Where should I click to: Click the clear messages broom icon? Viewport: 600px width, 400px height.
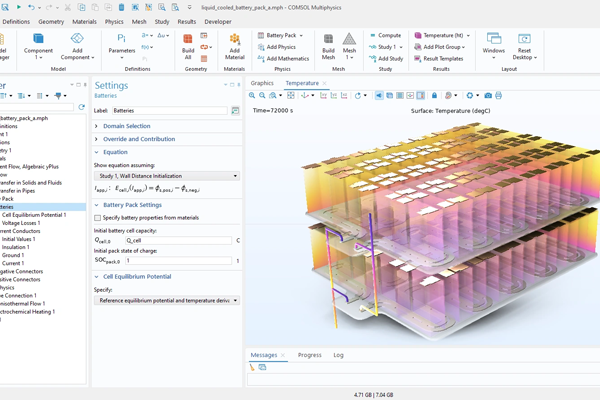coord(252,367)
